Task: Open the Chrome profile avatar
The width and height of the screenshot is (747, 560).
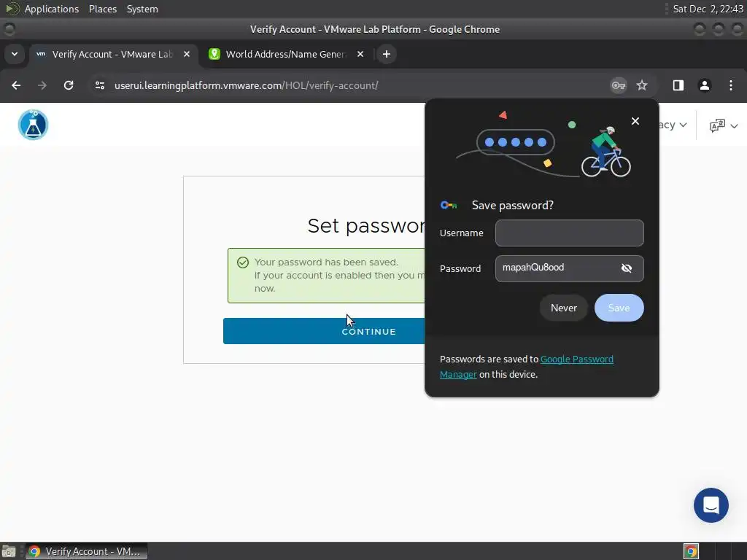Action: [704, 85]
